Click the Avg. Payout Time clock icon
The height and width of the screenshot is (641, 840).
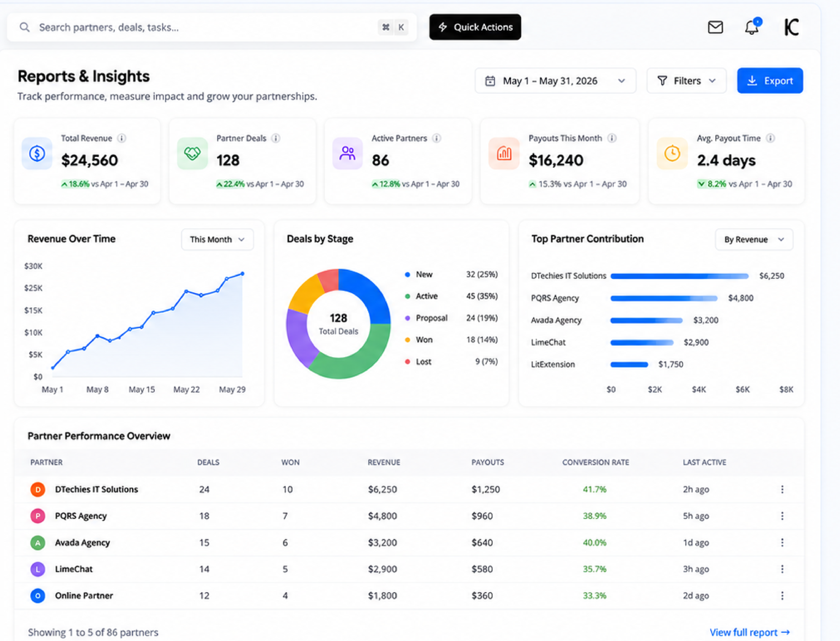[672, 153]
